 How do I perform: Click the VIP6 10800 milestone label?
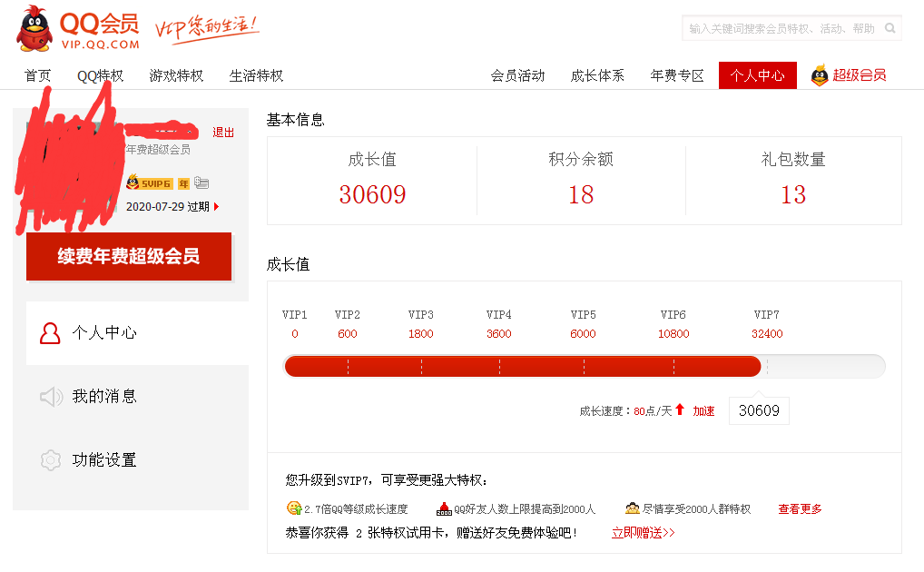point(673,324)
